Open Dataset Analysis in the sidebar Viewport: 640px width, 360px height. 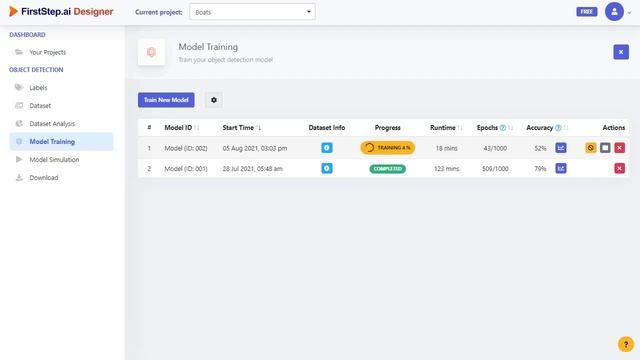pyautogui.click(x=52, y=124)
